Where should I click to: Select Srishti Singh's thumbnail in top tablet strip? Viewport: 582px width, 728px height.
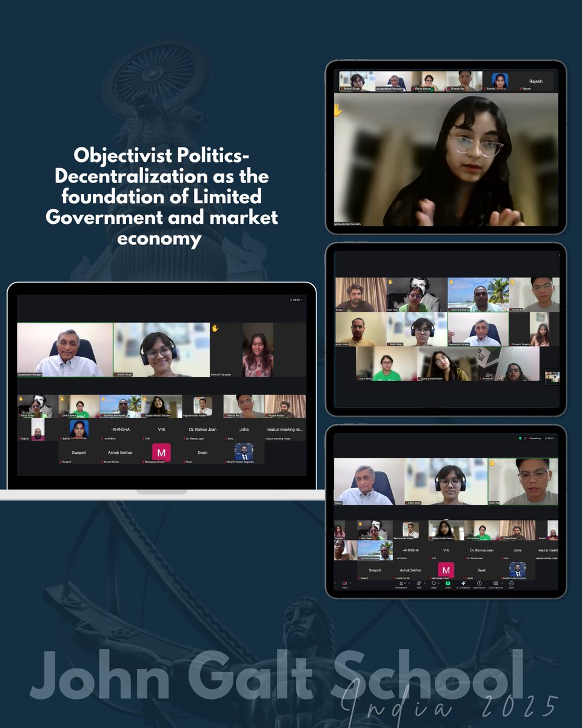(x=358, y=81)
